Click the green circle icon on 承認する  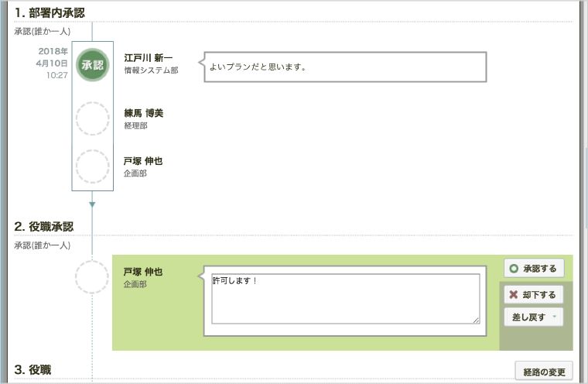coord(514,269)
